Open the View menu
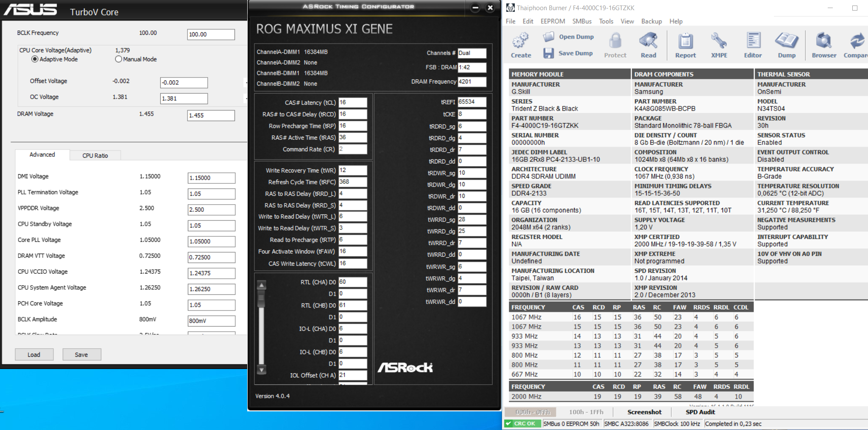The image size is (868, 430). (x=627, y=21)
